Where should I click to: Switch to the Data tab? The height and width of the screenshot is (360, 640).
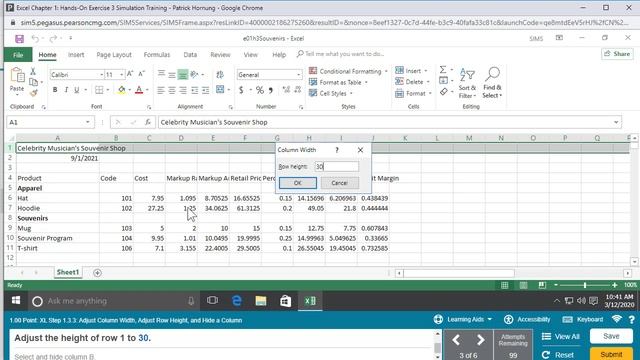pos(190,55)
